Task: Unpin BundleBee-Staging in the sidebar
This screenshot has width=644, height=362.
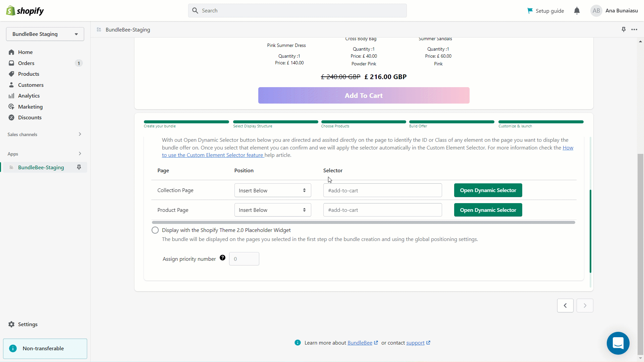Action: tap(79, 167)
